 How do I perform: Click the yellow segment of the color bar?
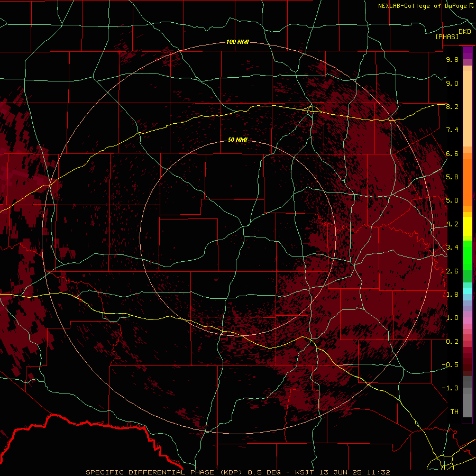pyautogui.click(x=467, y=226)
